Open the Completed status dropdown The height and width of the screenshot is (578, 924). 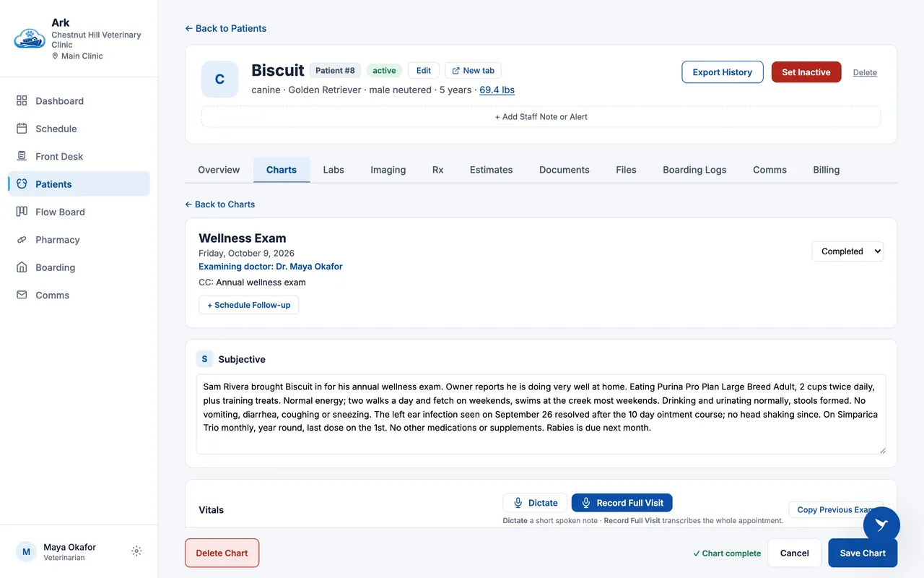pyautogui.click(x=847, y=251)
